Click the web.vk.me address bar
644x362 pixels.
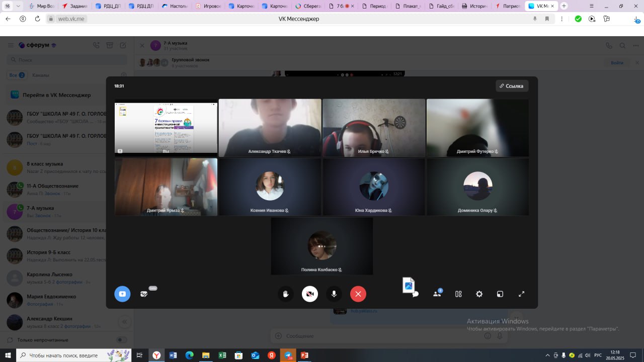[70, 19]
